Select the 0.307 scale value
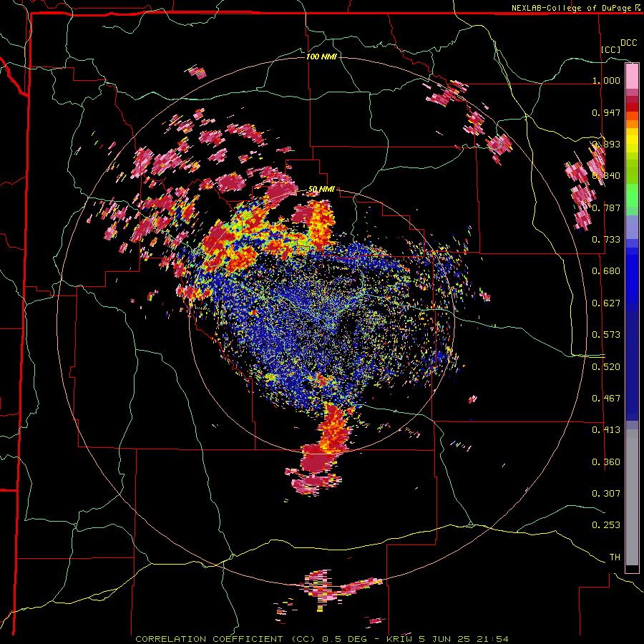The image size is (644, 644). pyautogui.click(x=606, y=494)
